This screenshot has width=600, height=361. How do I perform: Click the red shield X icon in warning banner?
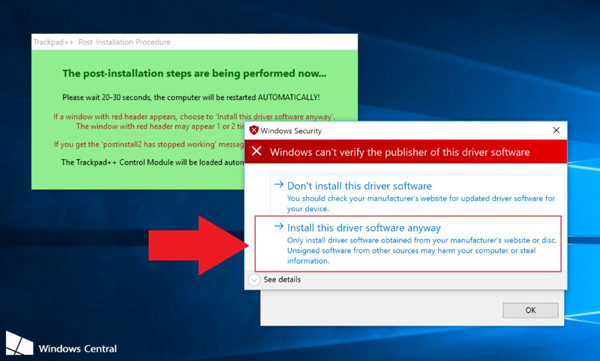coord(257,152)
